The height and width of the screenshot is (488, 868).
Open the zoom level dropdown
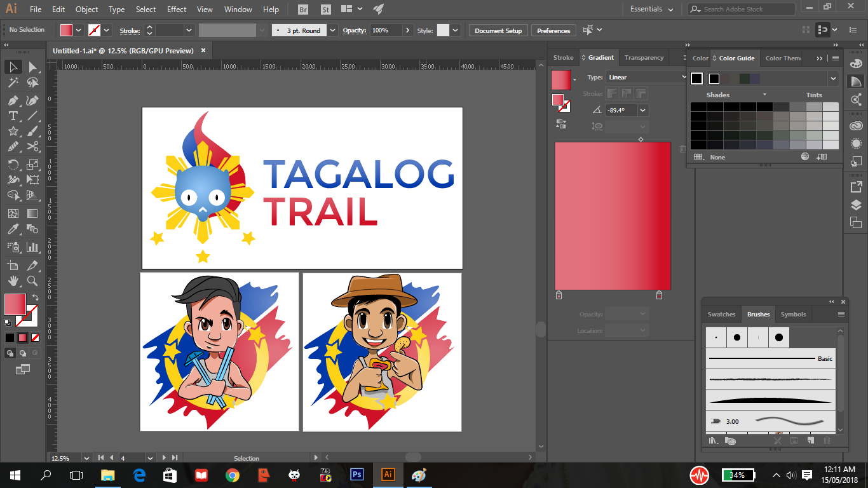85,457
